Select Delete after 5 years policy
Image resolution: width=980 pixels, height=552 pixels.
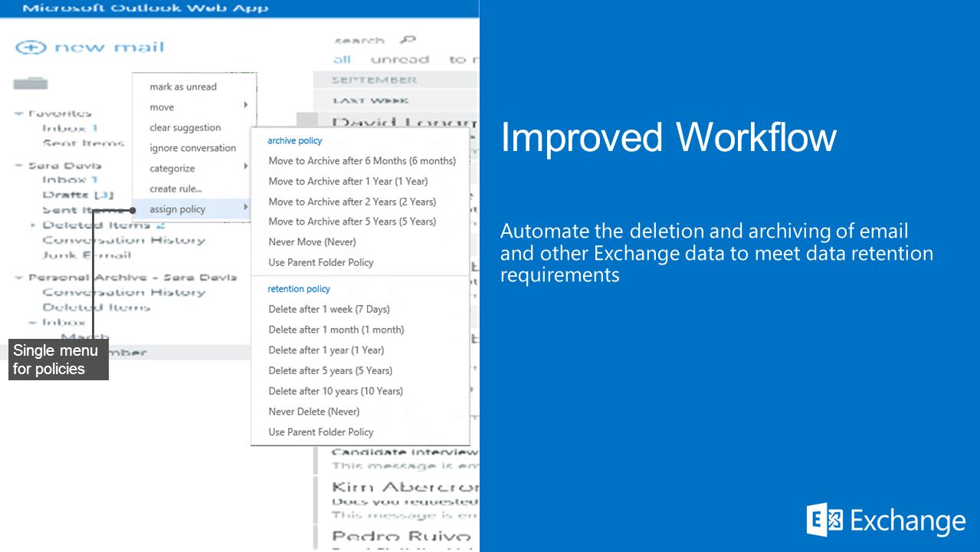(330, 371)
